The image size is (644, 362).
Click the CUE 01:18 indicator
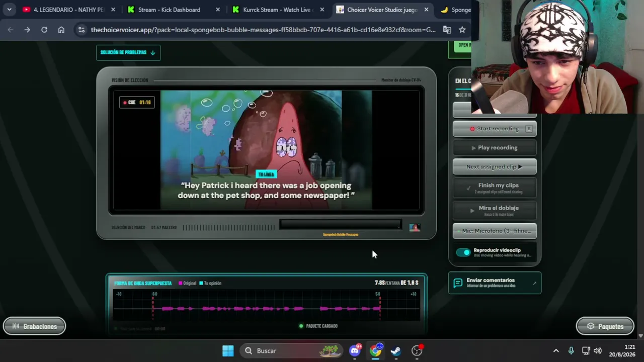[x=137, y=103]
